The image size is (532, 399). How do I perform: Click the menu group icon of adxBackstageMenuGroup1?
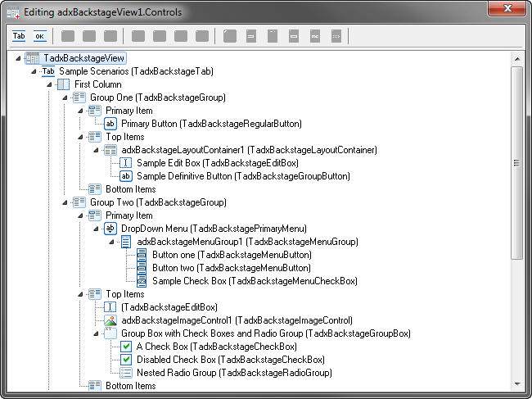click(x=126, y=242)
